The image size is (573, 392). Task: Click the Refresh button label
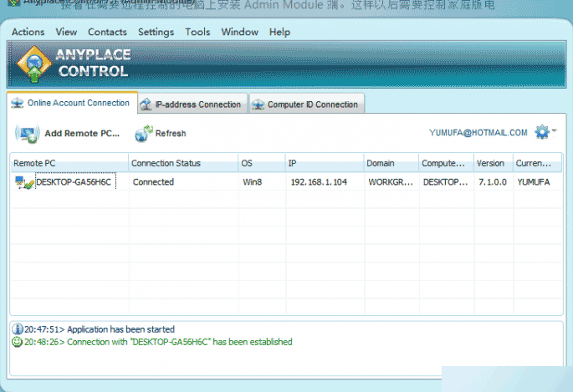coord(171,134)
